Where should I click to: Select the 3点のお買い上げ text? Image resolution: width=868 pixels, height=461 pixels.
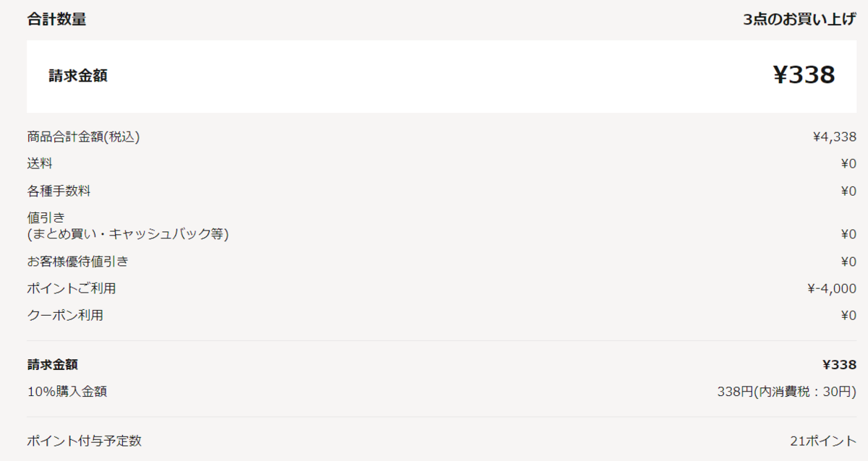(x=800, y=20)
